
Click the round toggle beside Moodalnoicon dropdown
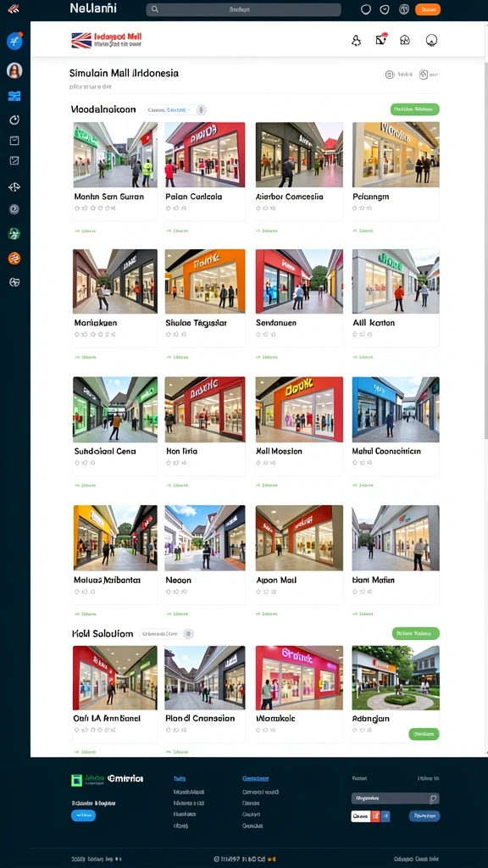pos(202,109)
